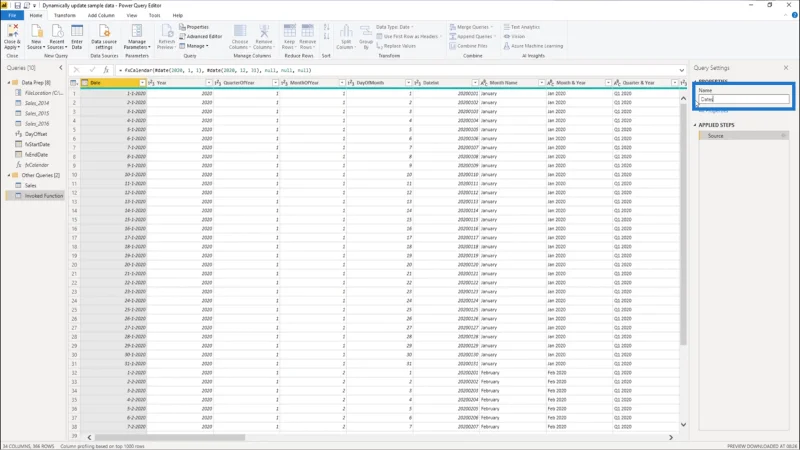Open the MonthOfYear column filter dropdown
Screen dimensions: 800x450
point(342,83)
